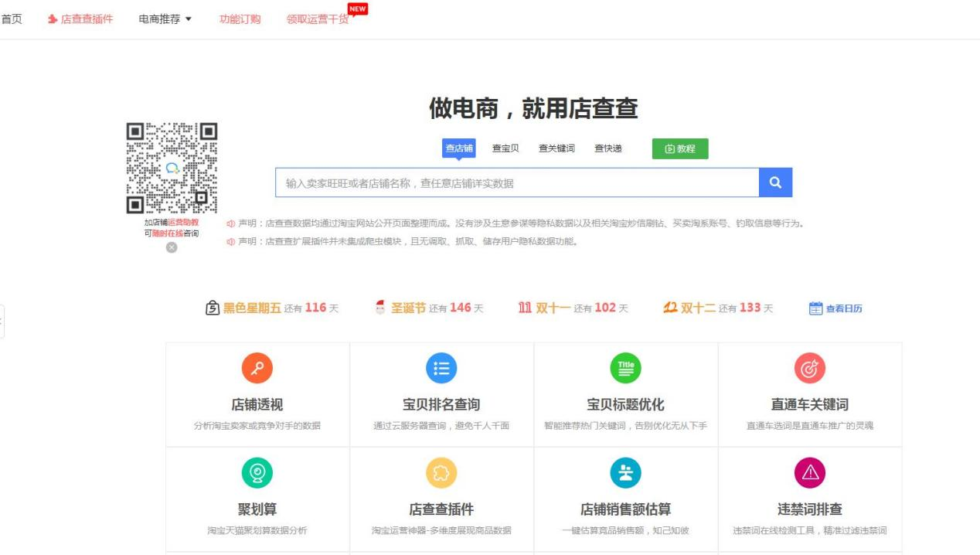This screenshot has width=980, height=555.
Task: Click 淘宝天猫聚划算数据分析 description
Action: pyautogui.click(x=257, y=531)
